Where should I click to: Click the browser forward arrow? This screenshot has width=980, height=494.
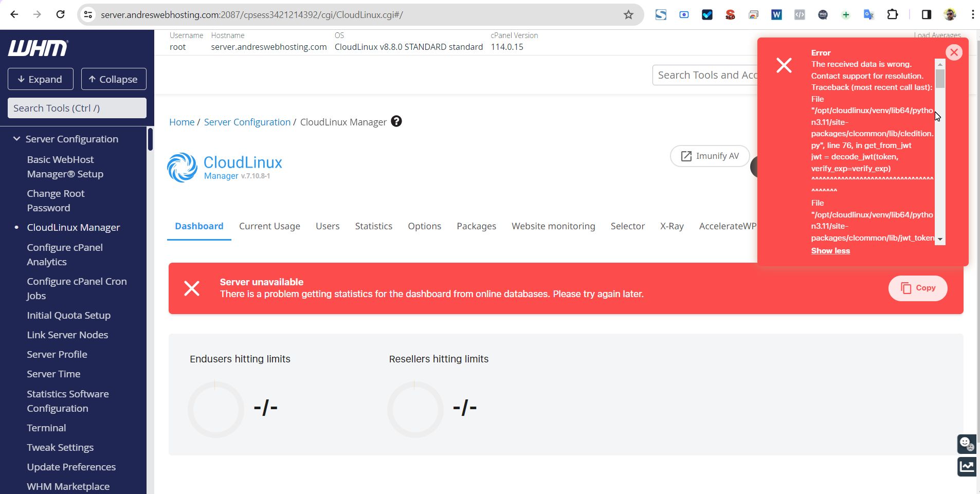(37, 14)
